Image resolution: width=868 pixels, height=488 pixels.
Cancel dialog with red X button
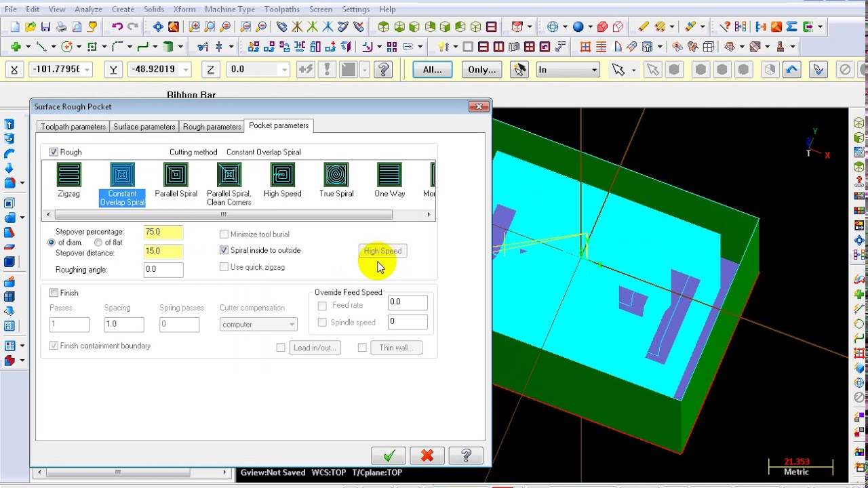tap(427, 455)
